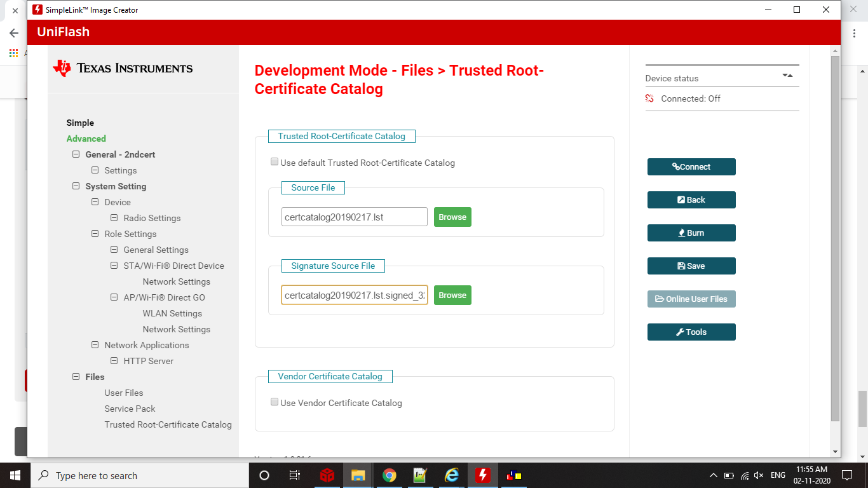Click the broken-link Connected status icon
The image size is (868, 488).
point(649,98)
